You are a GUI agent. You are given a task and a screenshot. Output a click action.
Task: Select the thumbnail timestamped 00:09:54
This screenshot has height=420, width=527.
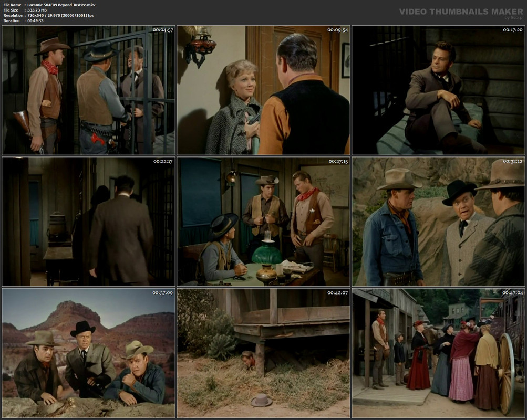click(x=264, y=90)
